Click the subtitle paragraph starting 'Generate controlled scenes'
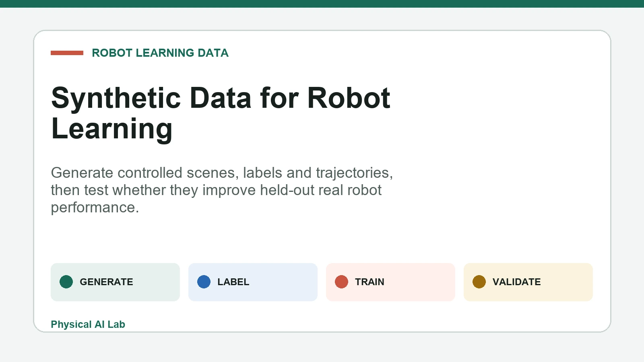Screen dimensions: 644x362 222,190
